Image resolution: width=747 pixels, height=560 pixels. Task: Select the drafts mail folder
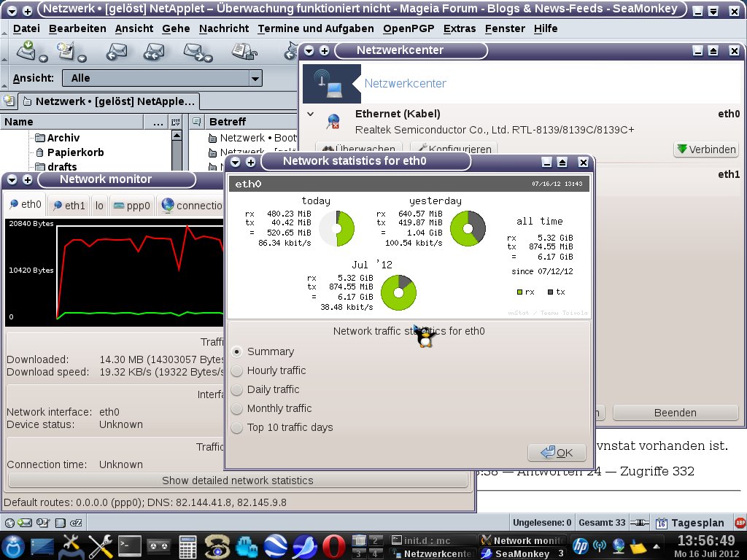point(62,167)
